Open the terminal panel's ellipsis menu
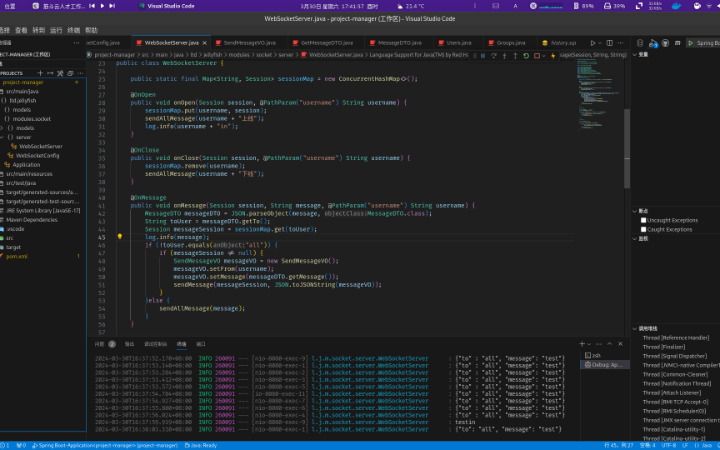 pos(598,343)
